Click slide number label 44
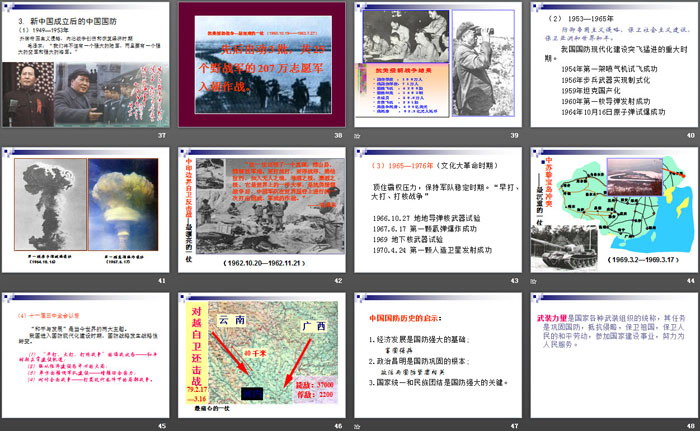700x431 pixels. (x=691, y=280)
